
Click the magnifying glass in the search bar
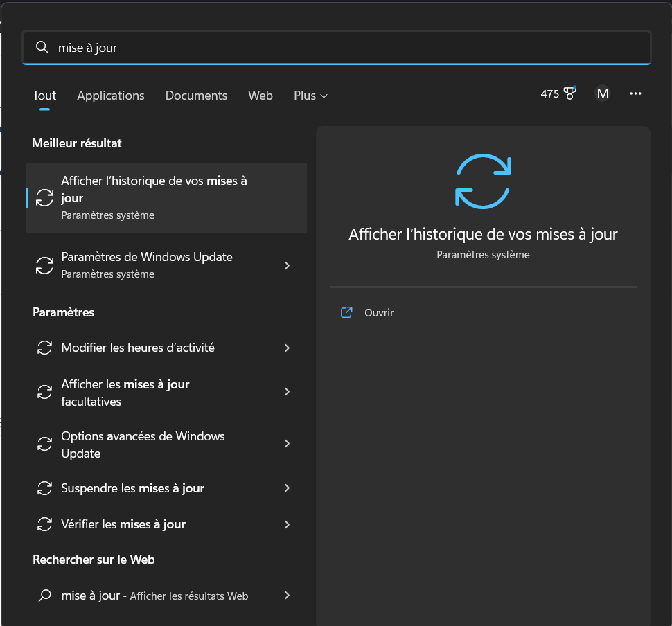[x=42, y=47]
